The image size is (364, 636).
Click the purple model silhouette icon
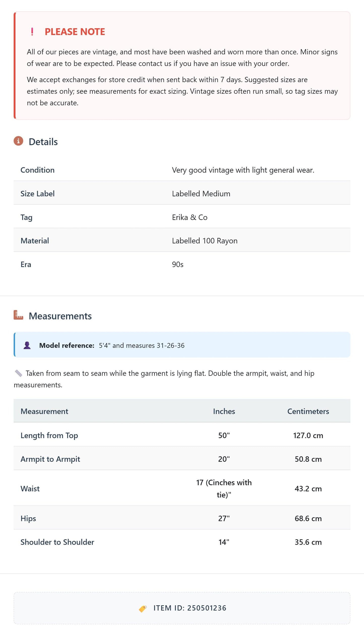pyautogui.click(x=27, y=345)
